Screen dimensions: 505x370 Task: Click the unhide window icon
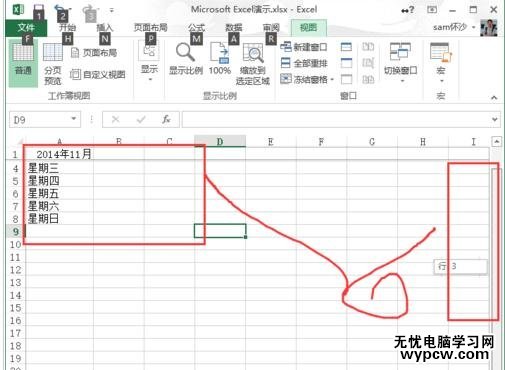click(x=346, y=79)
